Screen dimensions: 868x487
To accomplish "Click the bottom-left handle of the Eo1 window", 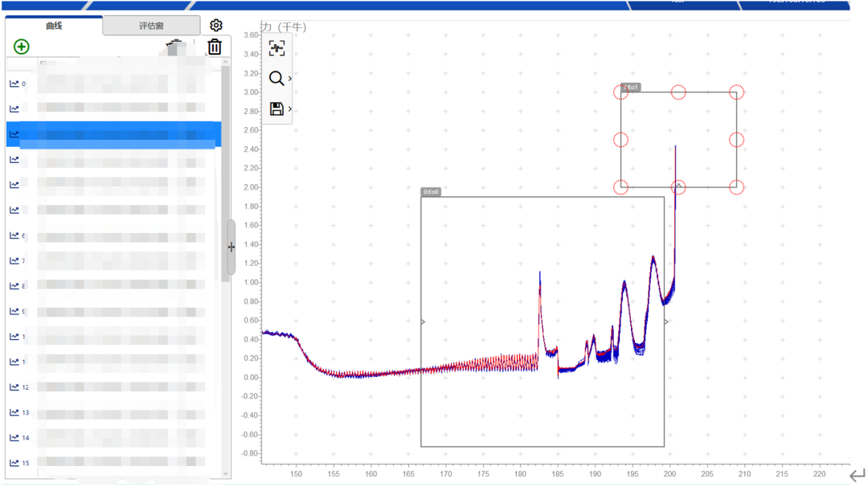I will click(x=620, y=187).
